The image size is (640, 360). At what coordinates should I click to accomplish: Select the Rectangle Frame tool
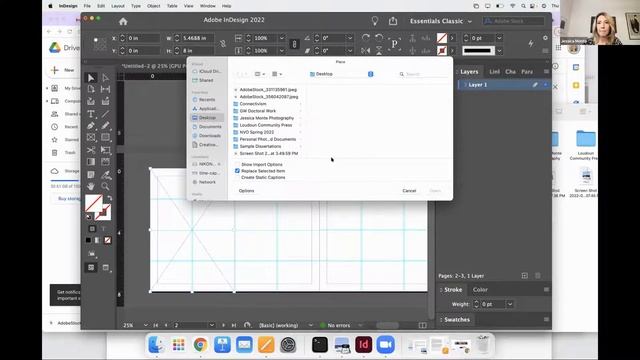(91, 138)
